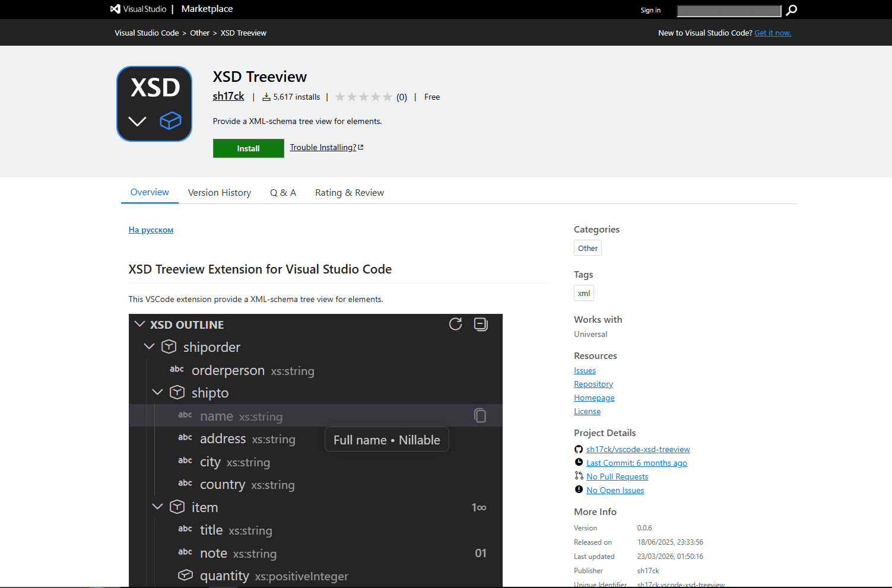Click the collapse-all icon in XSD Outline
Viewport: 892px width, 588px height.
tap(481, 324)
